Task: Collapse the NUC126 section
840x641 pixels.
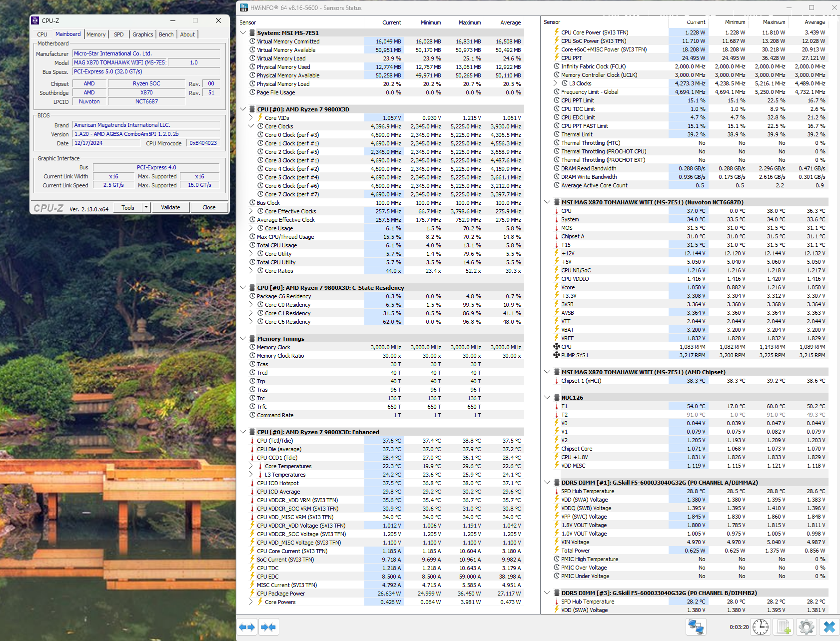Action: (x=547, y=398)
